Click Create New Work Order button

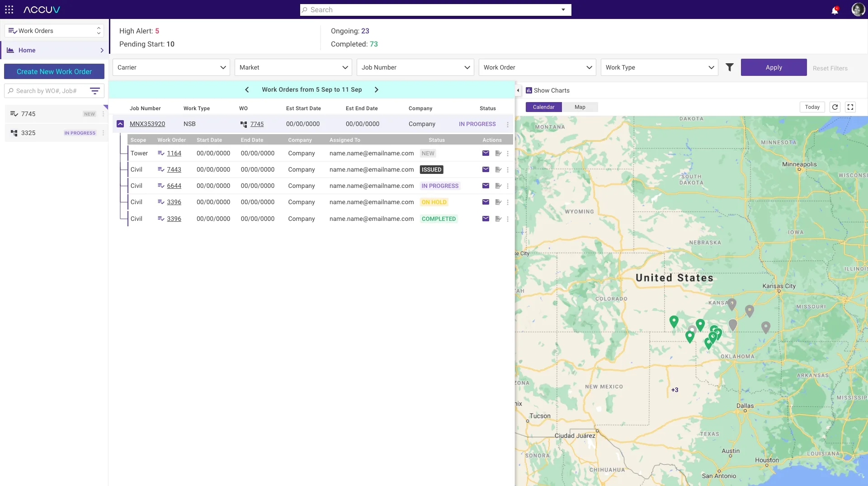click(x=54, y=71)
